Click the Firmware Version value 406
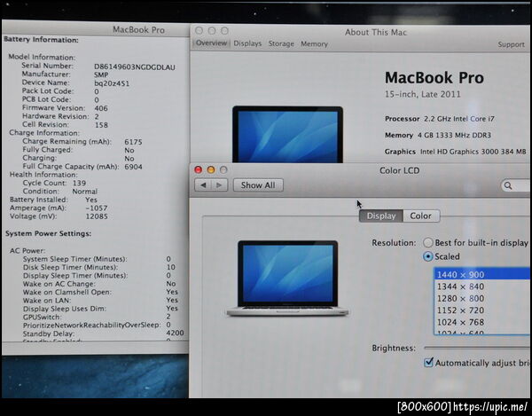Viewport: 532px width, 416px height. [x=101, y=108]
